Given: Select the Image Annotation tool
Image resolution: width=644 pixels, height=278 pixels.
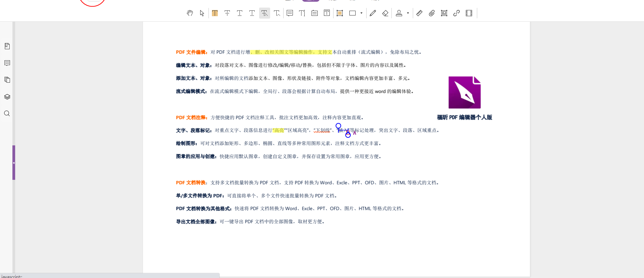Looking at the screenshot, I should pyautogui.click(x=444, y=13).
